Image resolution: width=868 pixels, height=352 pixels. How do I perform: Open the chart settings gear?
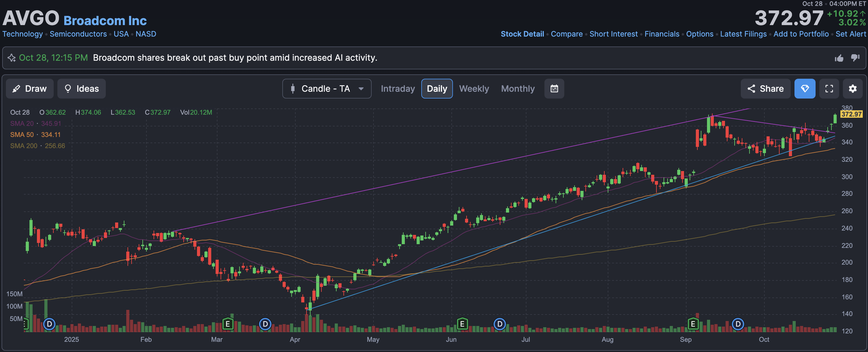coord(852,89)
